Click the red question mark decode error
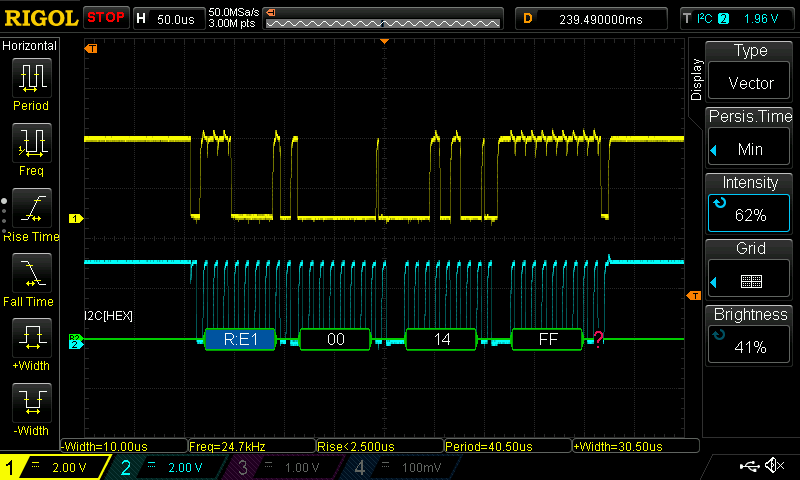The width and height of the screenshot is (800, 480). pos(598,338)
